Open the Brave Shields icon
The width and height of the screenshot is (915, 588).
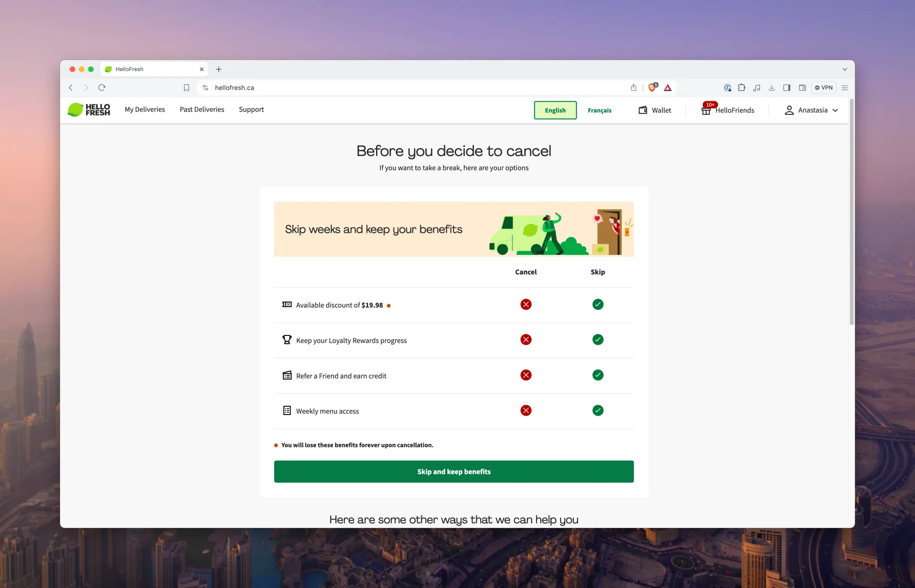point(653,87)
